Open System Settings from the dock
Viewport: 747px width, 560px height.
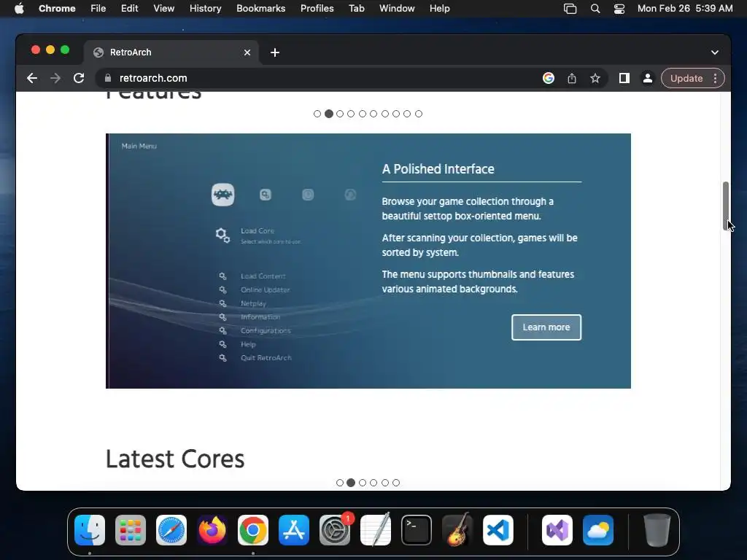[335, 530]
